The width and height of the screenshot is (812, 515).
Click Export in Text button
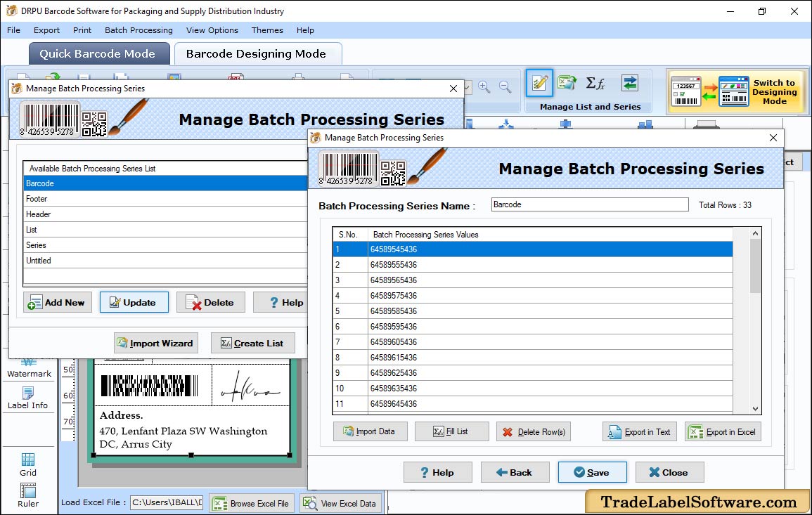640,431
